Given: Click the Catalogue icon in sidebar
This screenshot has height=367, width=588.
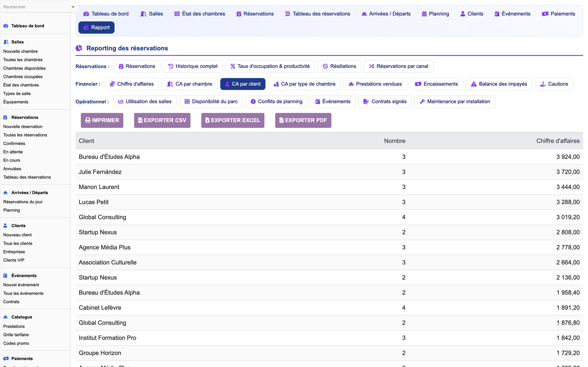Looking at the screenshot, I should click(6, 317).
